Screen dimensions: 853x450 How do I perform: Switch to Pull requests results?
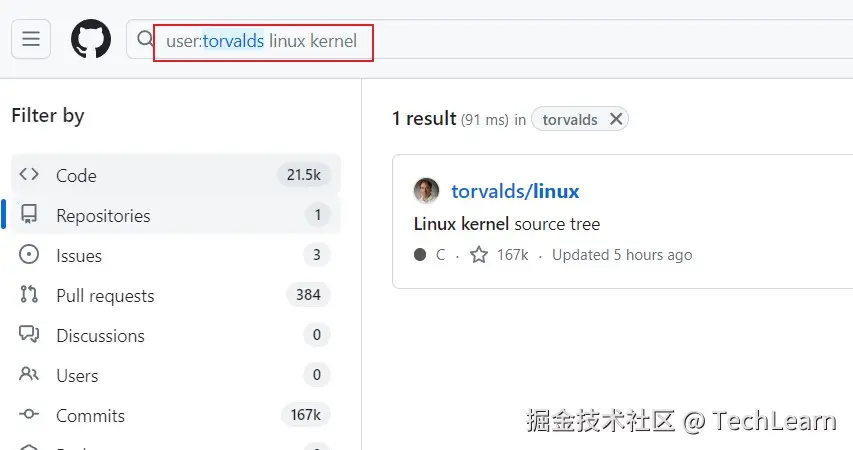pos(105,295)
